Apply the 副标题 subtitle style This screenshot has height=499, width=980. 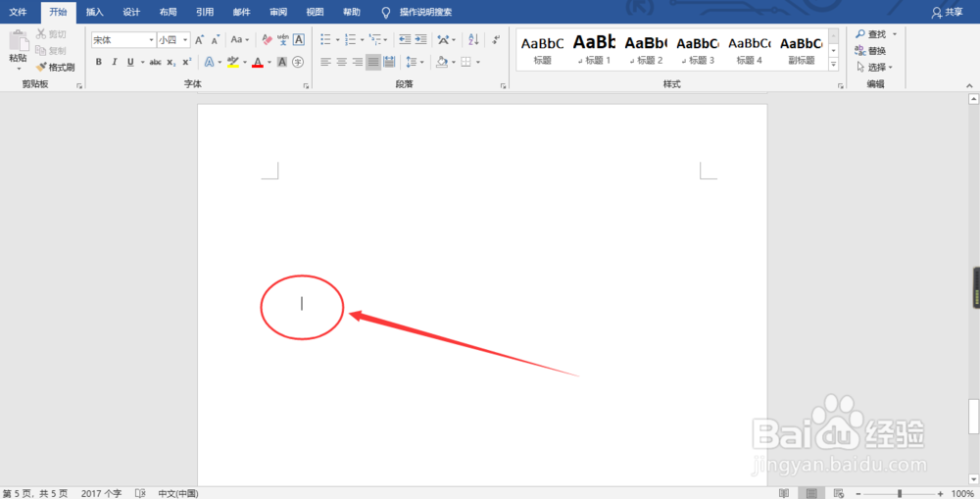[x=802, y=49]
